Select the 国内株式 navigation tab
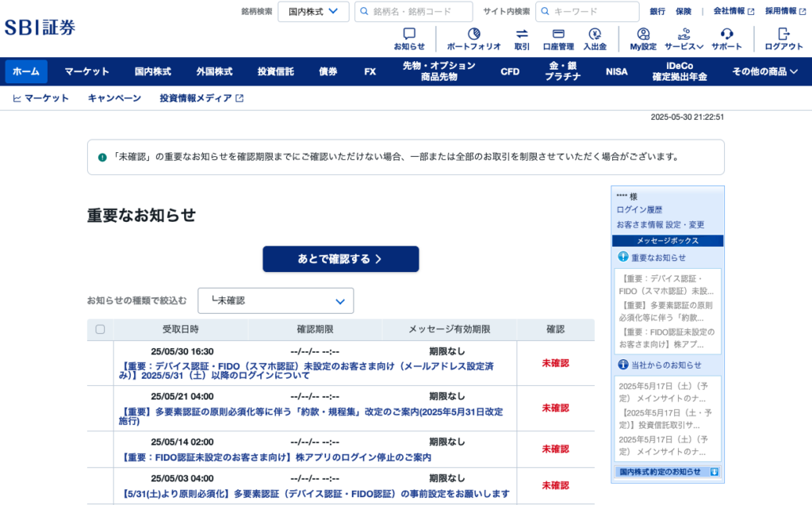 click(153, 71)
